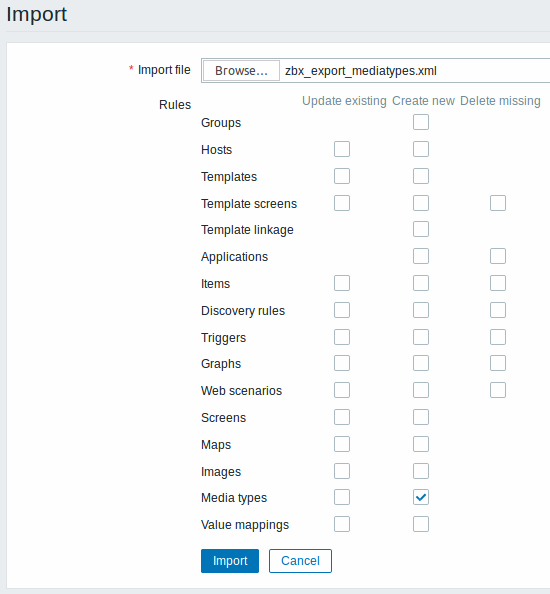550x594 pixels.
Task: Check Update existing for Graphs
Action: pos(342,363)
